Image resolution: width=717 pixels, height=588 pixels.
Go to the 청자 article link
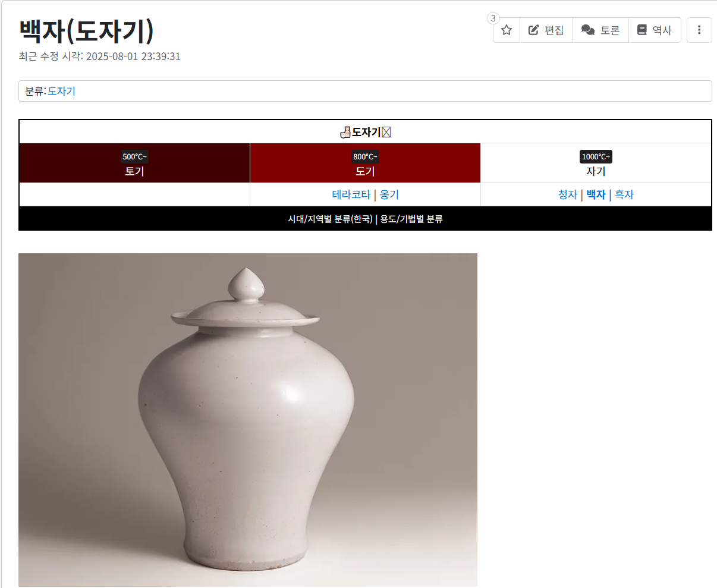pos(568,194)
